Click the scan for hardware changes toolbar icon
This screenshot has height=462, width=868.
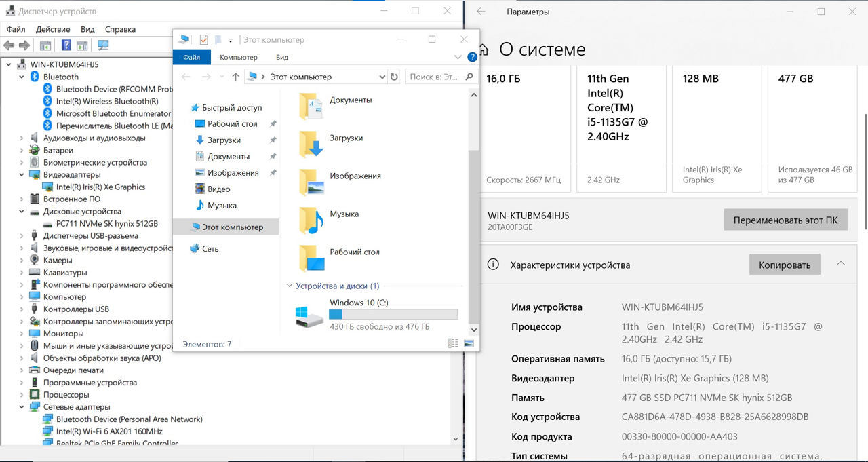tap(103, 45)
